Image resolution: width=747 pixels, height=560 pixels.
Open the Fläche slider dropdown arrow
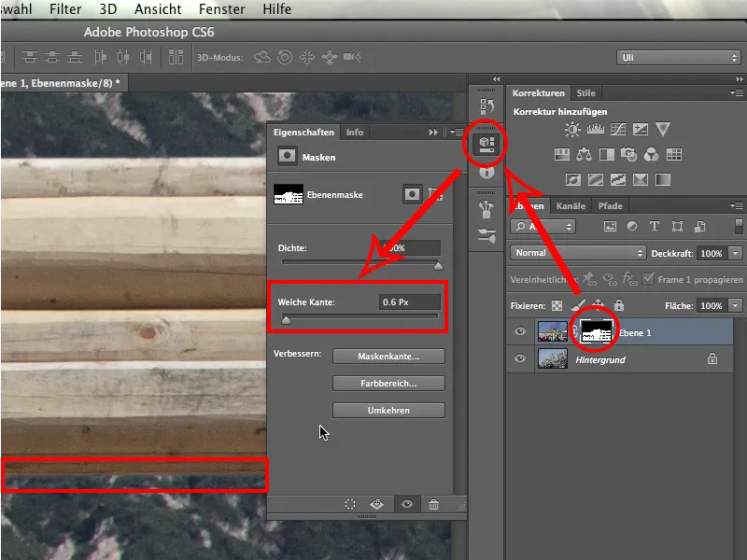click(736, 305)
